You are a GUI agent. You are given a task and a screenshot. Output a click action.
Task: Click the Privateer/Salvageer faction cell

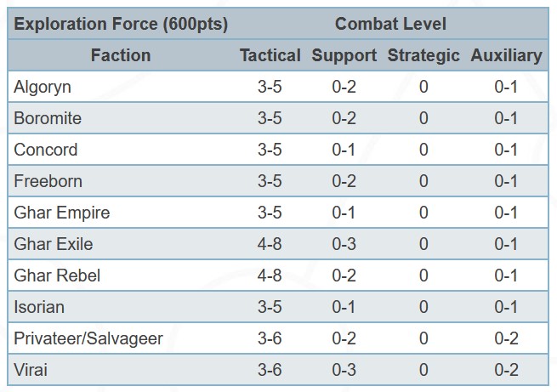pyautogui.click(x=88, y=338)
